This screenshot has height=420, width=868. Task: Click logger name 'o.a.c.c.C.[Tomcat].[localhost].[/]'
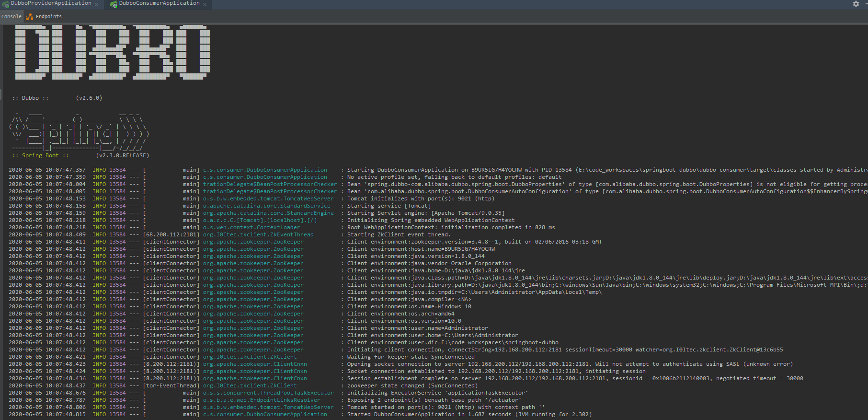click(x=260, y=220)
